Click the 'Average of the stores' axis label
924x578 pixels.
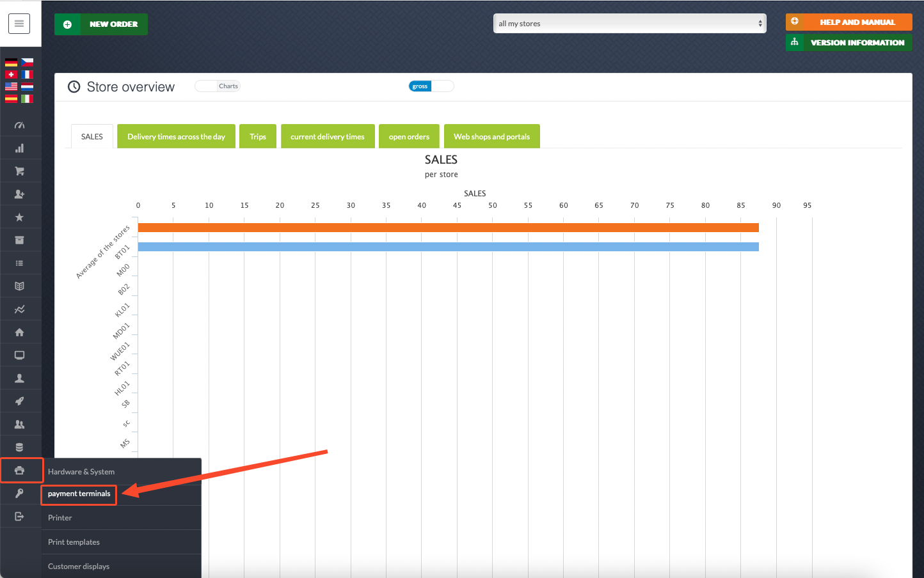103,251
